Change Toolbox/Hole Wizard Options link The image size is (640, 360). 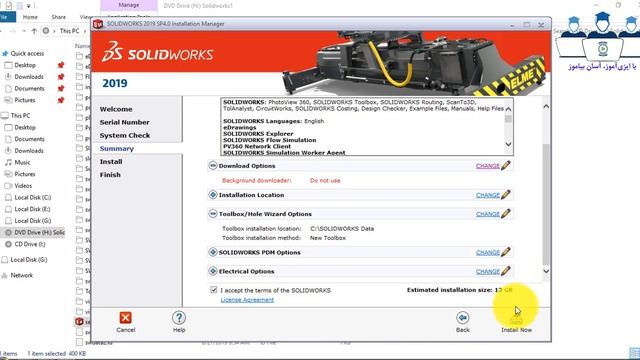(x=487, y=214)
